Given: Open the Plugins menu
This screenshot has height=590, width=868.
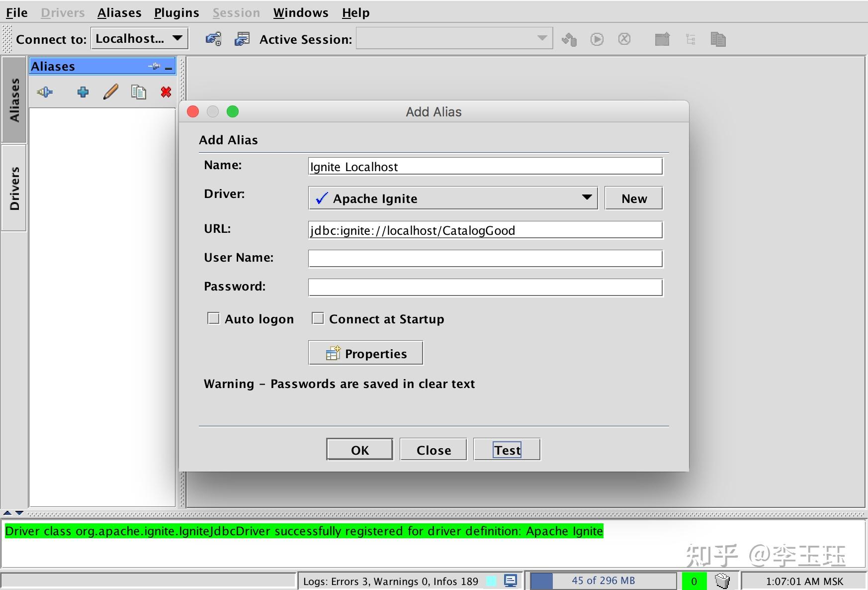Looking at the screenshot, I should pos(176,12).
